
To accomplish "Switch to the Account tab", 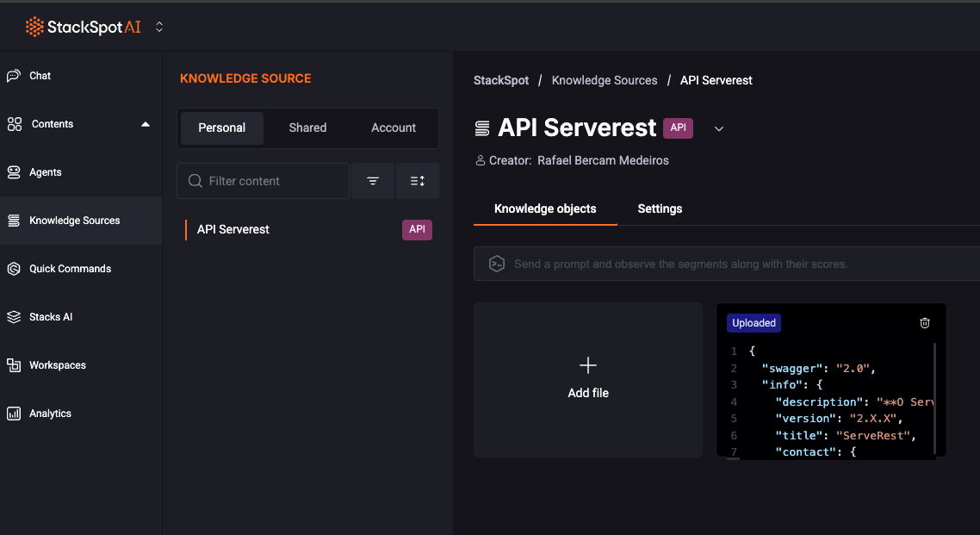I will point(394,128).
